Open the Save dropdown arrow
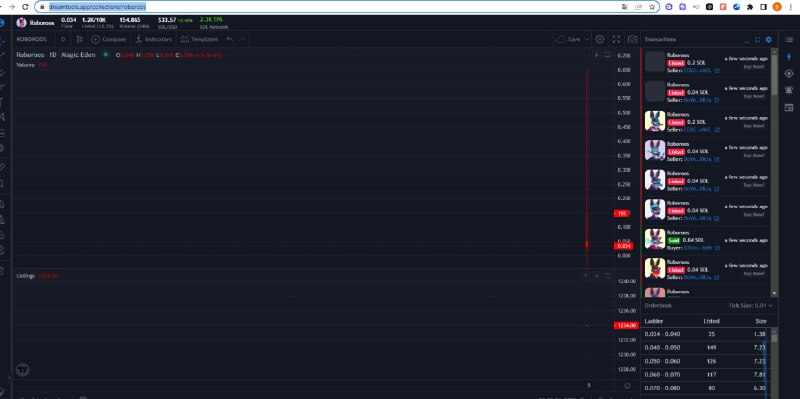The image size is (800, 399). [587, 39]
